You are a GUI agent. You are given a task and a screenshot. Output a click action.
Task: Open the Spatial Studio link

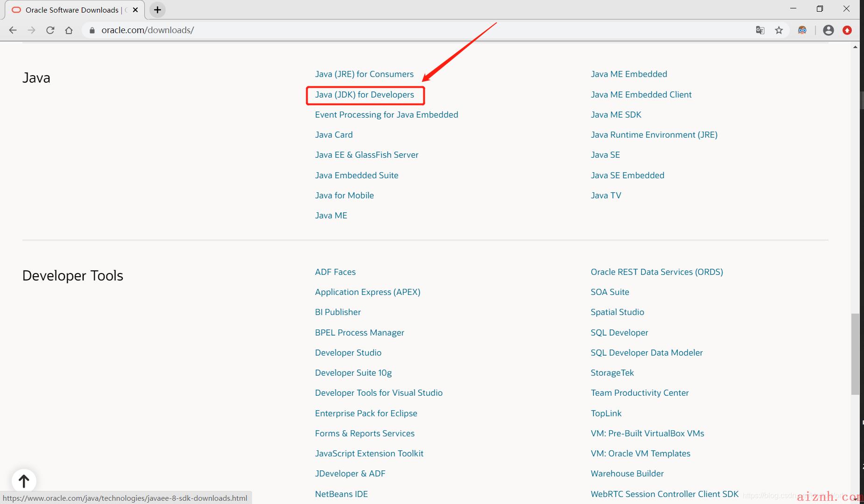pos(617,312)
